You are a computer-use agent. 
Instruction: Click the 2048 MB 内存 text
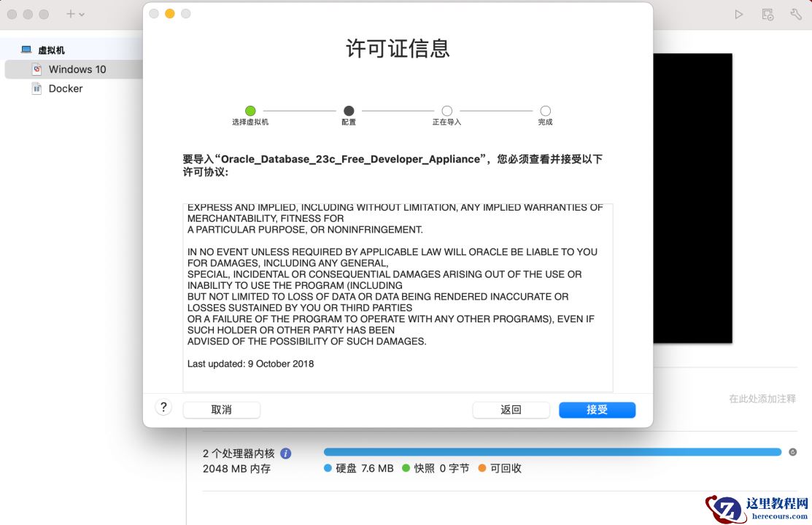(236, 469)
